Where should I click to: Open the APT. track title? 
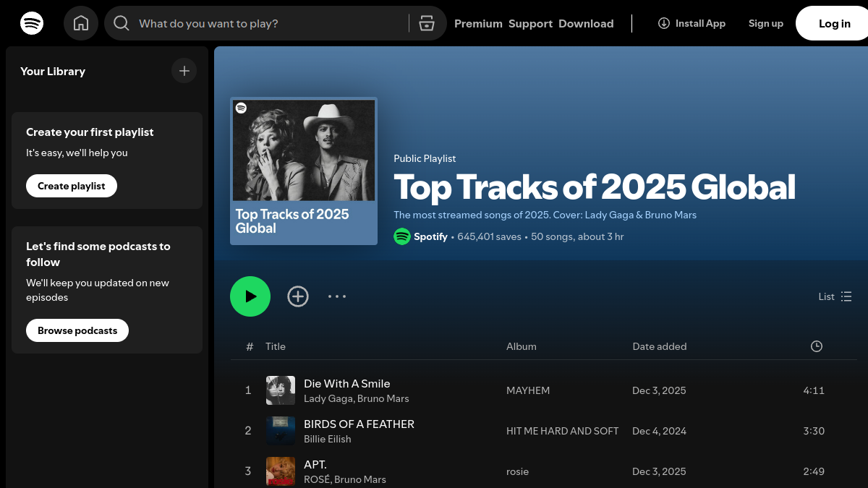(315, 464)
